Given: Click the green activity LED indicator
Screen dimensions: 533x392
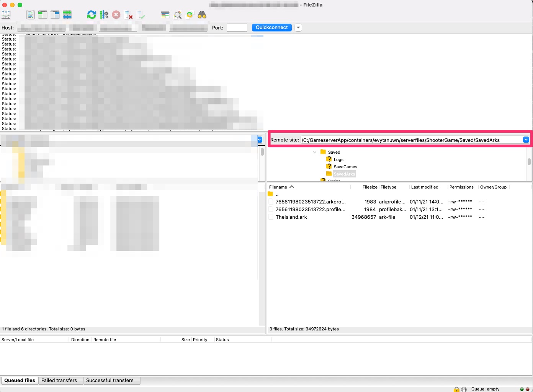Looking at the screenshot, I should pyautogui.click(x=522, y=389).
